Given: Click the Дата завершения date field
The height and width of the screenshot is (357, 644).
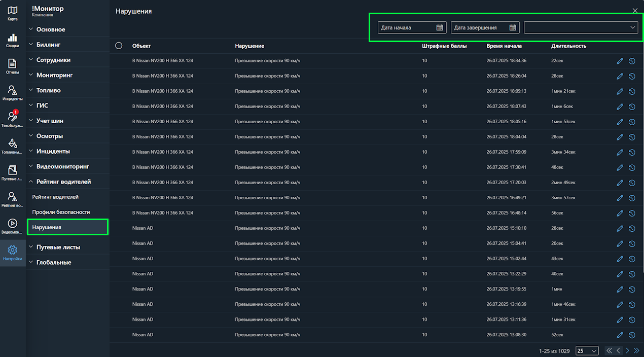Looking at the screenshot, I should 479,28.
